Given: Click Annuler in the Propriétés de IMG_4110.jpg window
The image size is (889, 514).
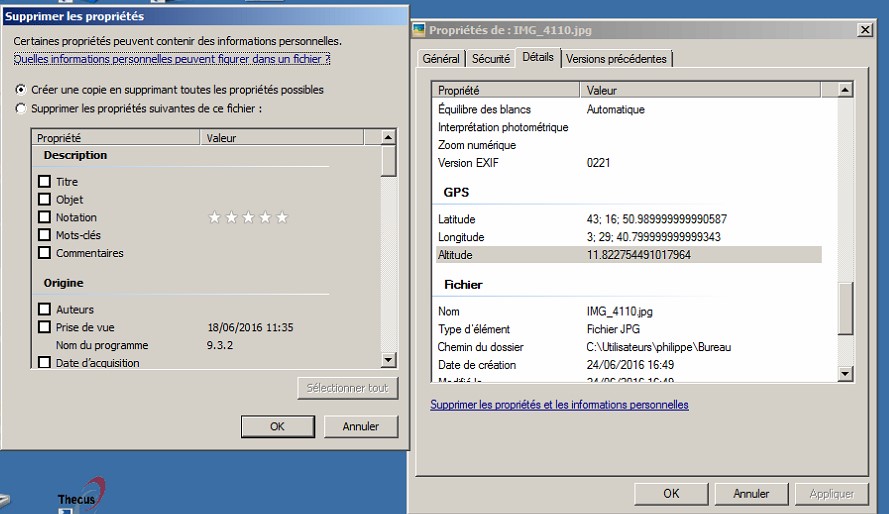Looking at the screenshot, I should [751, 494].
